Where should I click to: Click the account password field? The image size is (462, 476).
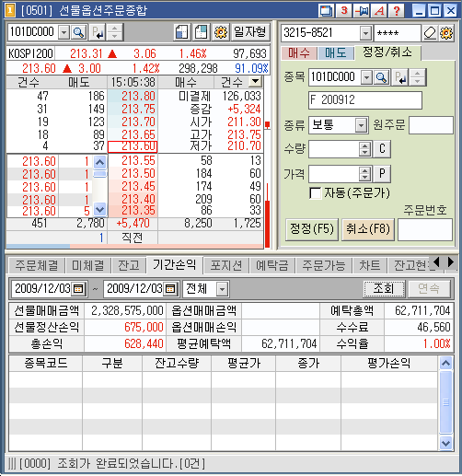coord(398,33)
